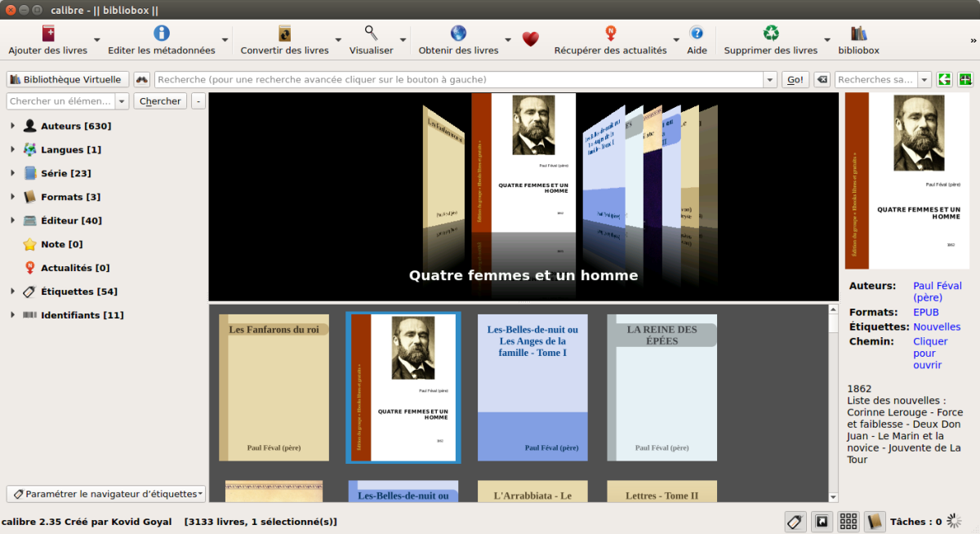Viewport: 980px width, 534px height.
Task: Open Ajouter des livres dropdown arrow
Action: 97,39
